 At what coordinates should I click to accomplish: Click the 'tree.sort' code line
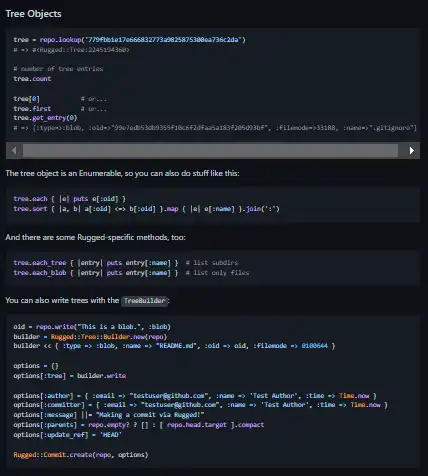146,209
